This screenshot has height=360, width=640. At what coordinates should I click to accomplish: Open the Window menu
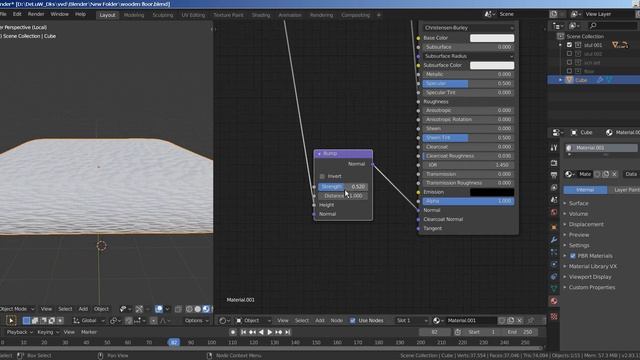60,14
